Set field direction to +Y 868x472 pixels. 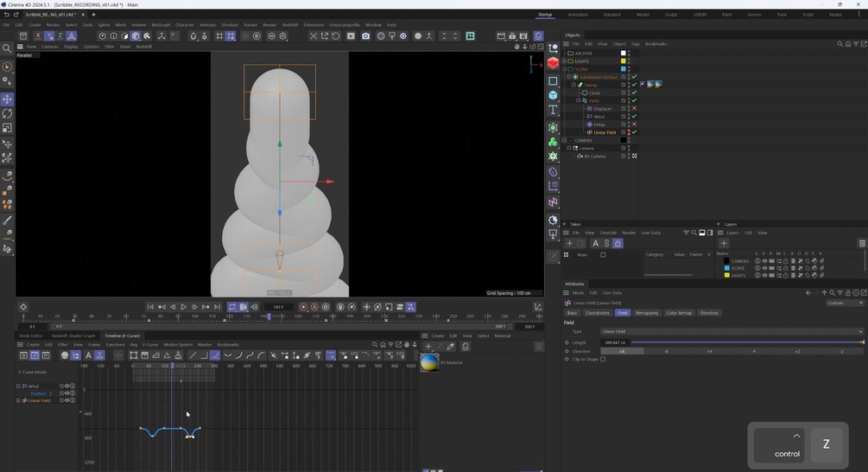710,351
